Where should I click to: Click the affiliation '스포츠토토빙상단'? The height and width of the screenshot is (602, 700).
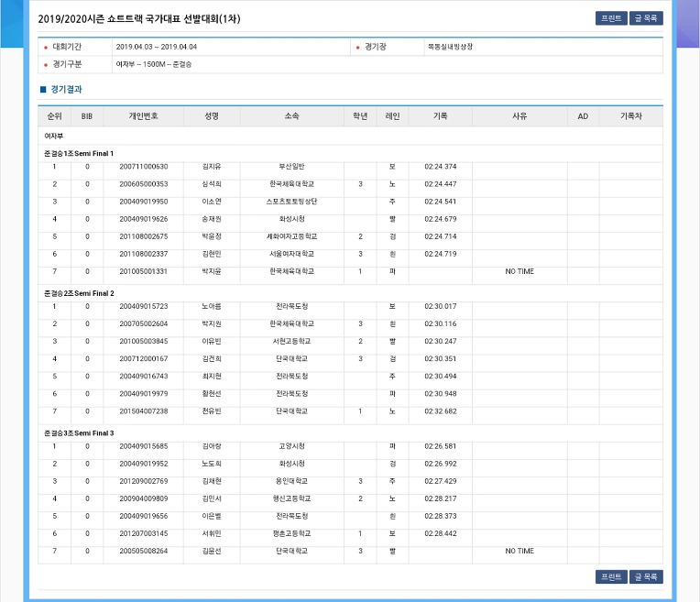(x=291, y=202)
